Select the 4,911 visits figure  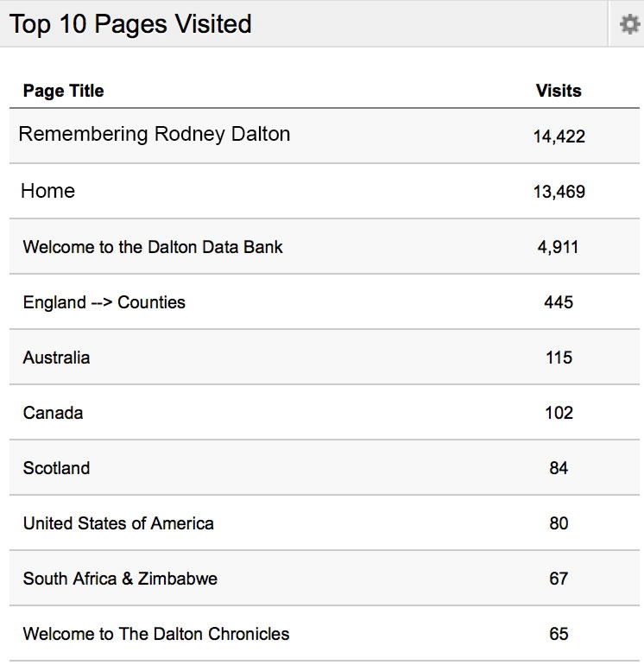pos(559,247)
